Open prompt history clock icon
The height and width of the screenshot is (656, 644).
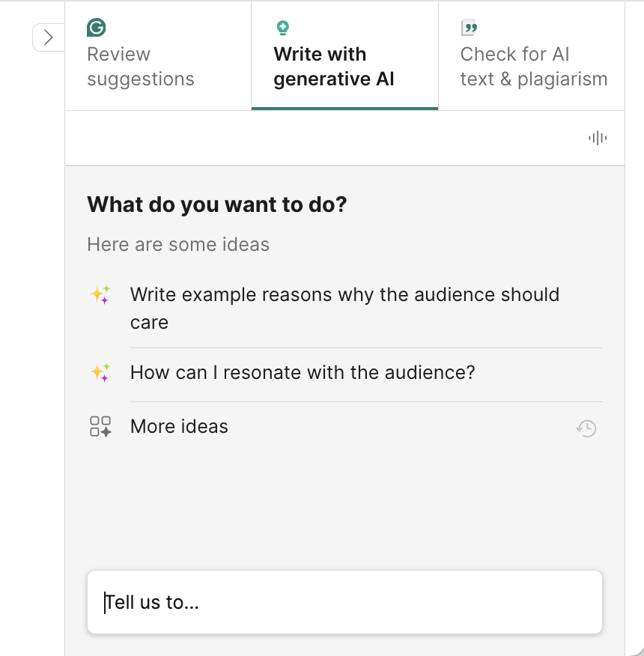[586, 428]
